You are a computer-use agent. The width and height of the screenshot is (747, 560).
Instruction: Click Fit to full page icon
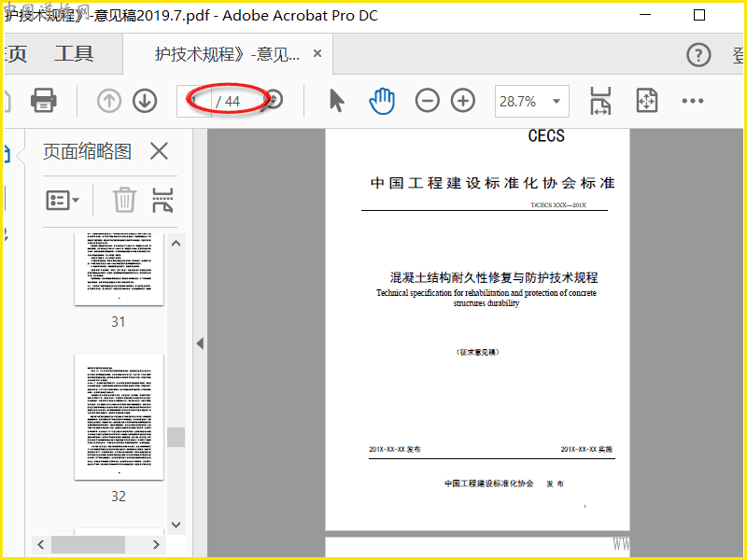coord(647,101)
